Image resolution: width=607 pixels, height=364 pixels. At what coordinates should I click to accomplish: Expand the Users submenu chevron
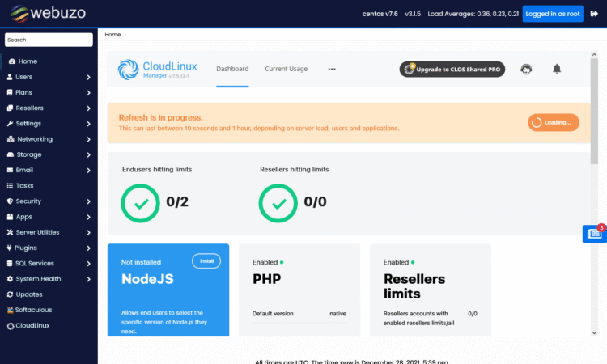coord(89,78)
